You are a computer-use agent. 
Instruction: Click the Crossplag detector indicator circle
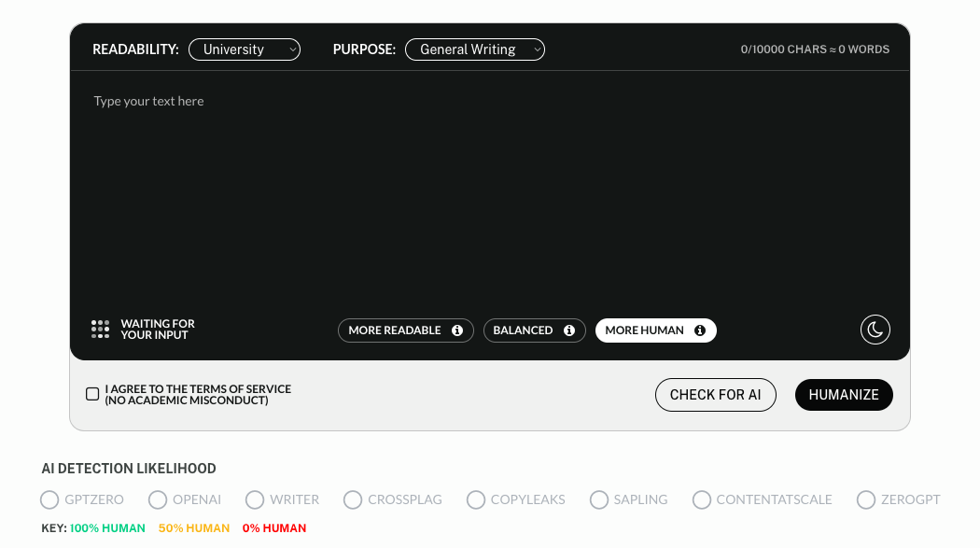(353, 499)
